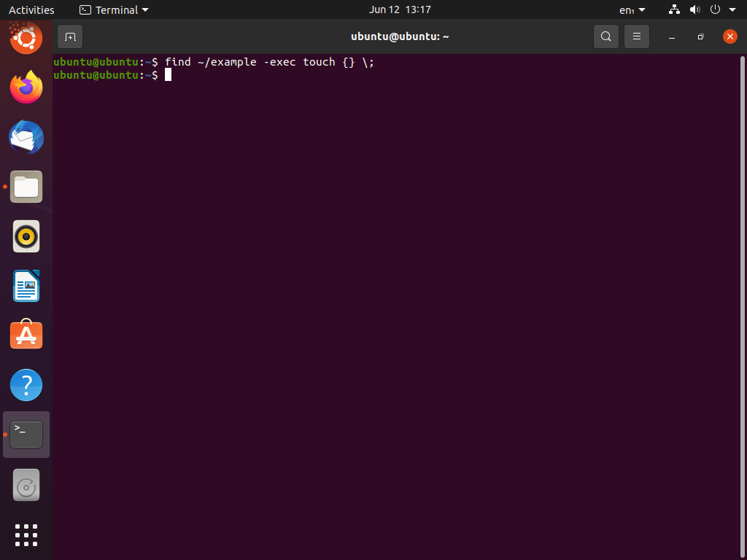Expand the system status menu
The width and height of the screenshot is (747, 560).
pos(732,9)
